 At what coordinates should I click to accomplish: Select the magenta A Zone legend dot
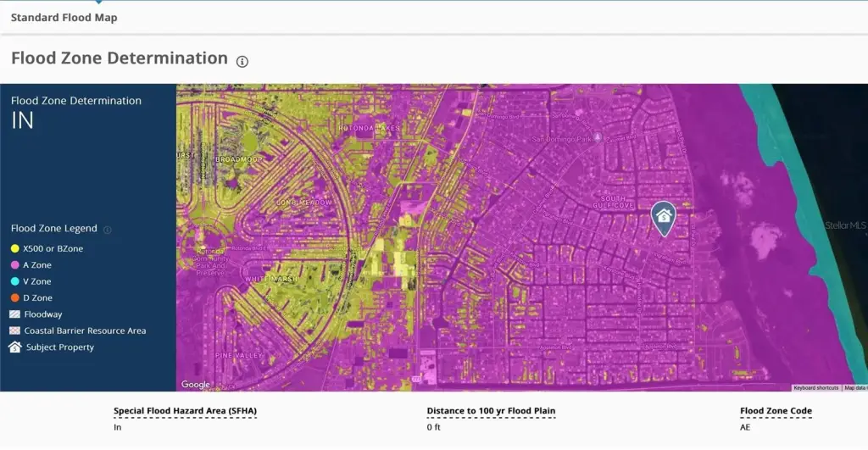[15, 265]
